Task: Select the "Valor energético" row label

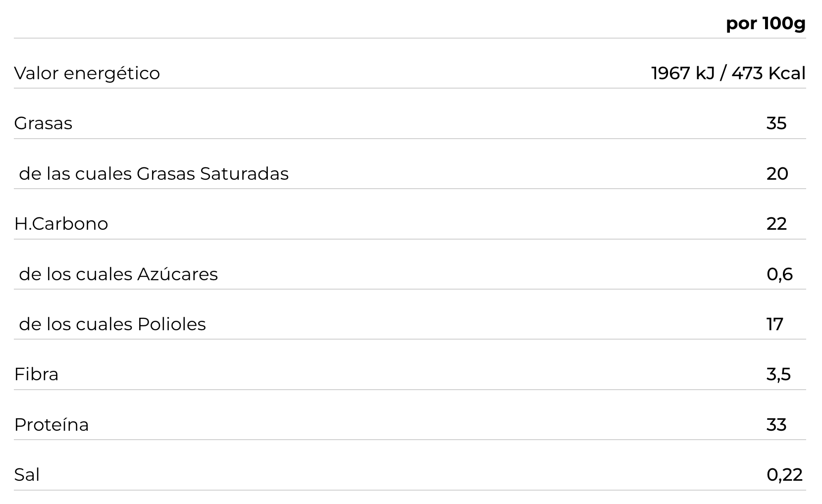Action: 87,73
